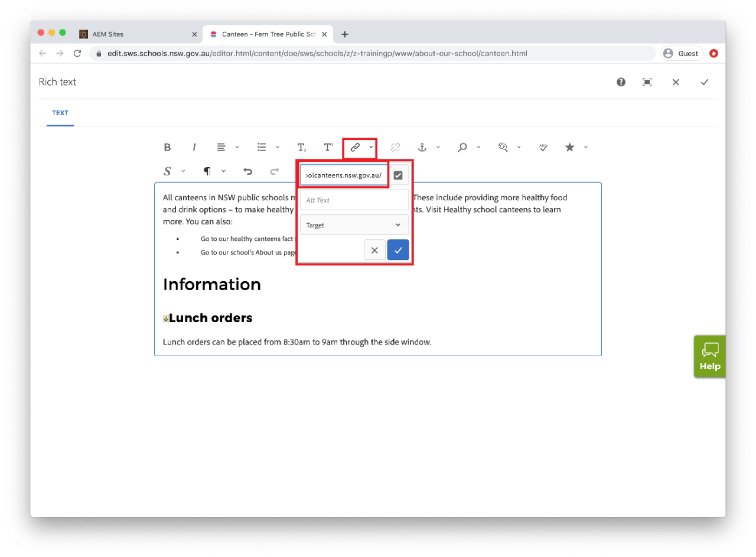Viewport: 756px width, 557px height.
Task: Close the Canteen browser tab
Action: (x=324, y=34)
